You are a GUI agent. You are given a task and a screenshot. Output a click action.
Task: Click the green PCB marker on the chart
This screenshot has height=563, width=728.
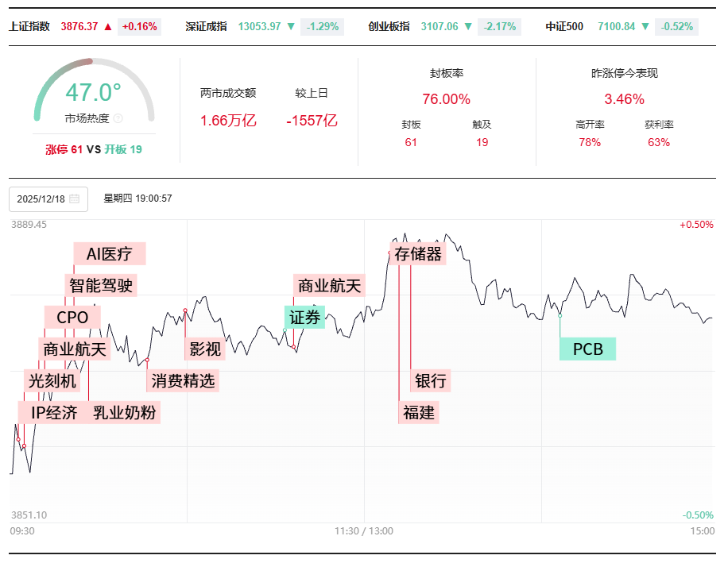pos(587,349)
